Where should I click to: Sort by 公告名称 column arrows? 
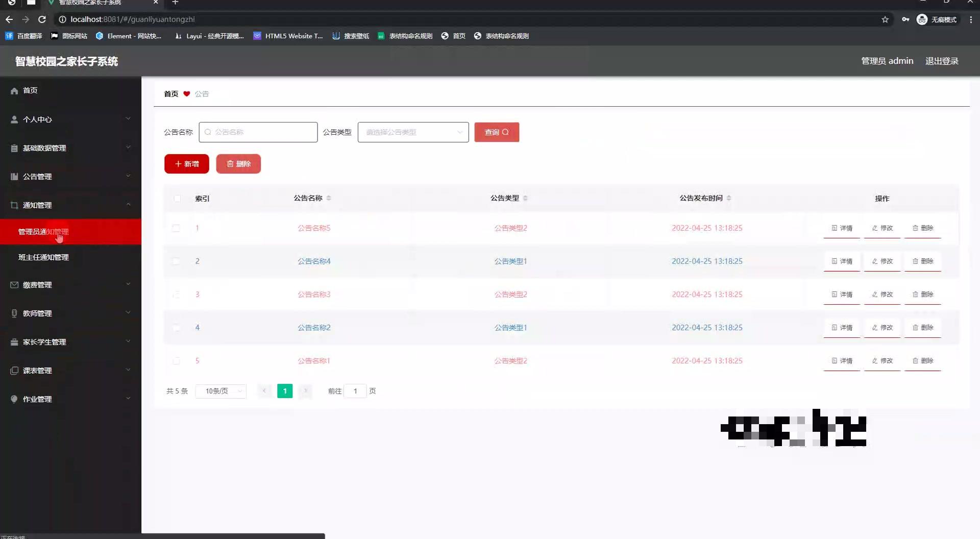click(329, 198)
